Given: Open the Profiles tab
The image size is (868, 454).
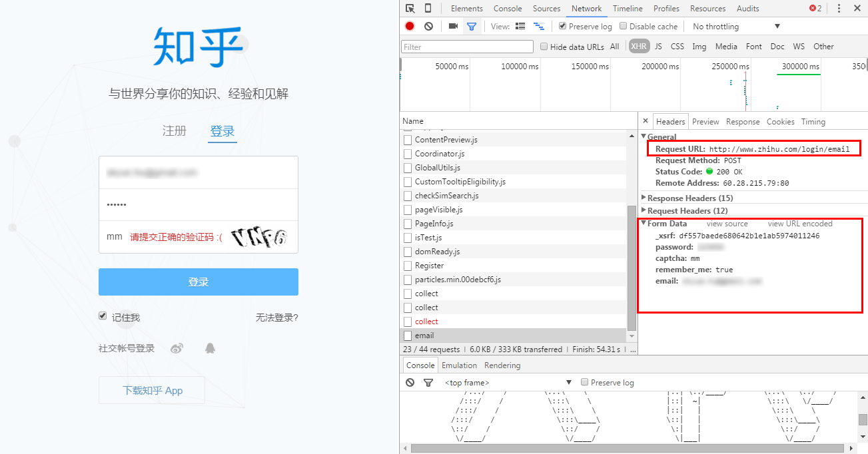Looking at the screenshot, I should click(666, 9).
